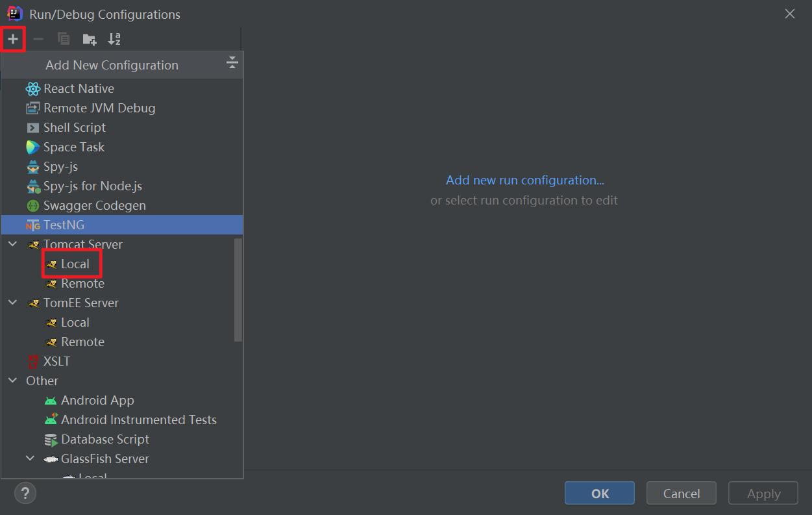Click the Remote JVM Debug icon
812x515 pixels.
coord(33,108)
